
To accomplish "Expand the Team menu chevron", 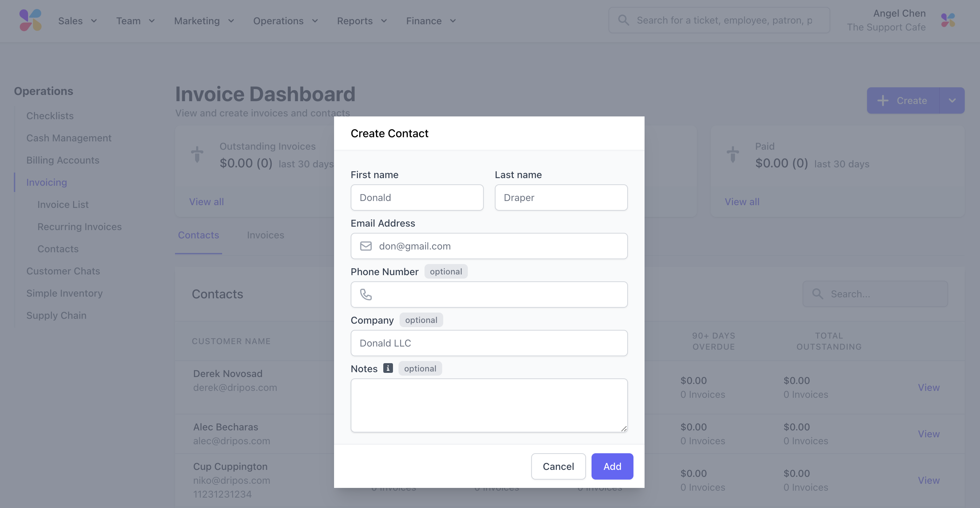I will tap(151, 21).
